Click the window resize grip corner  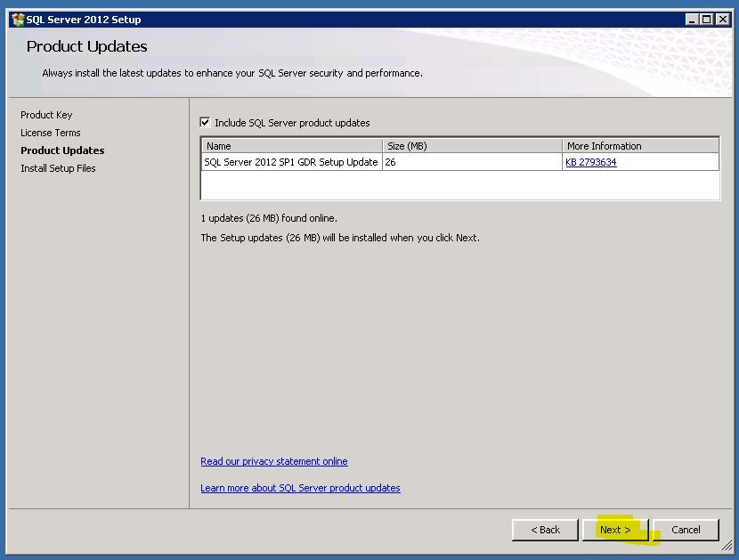click(x=727, y=546)
